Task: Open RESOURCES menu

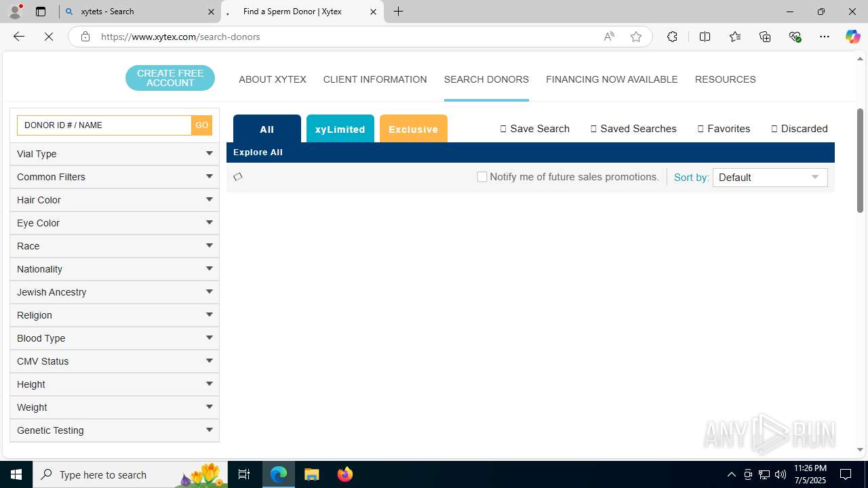Action: (725, 79)
